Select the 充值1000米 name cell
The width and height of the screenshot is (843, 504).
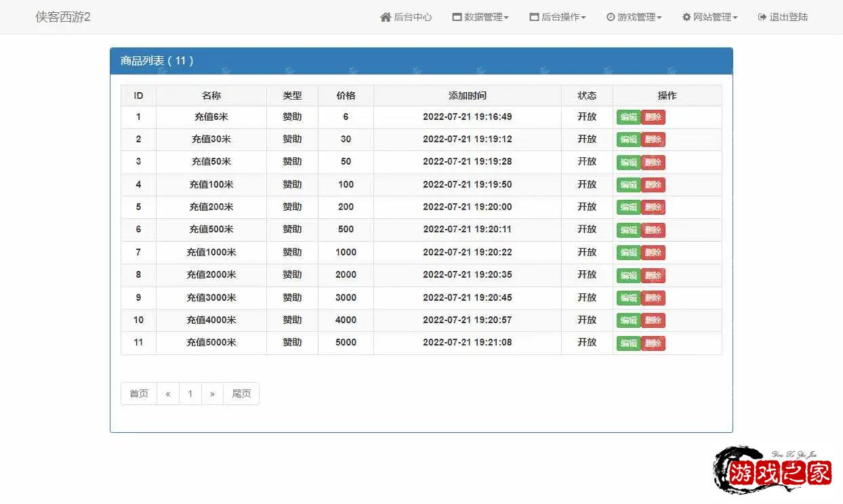[211, 252]
